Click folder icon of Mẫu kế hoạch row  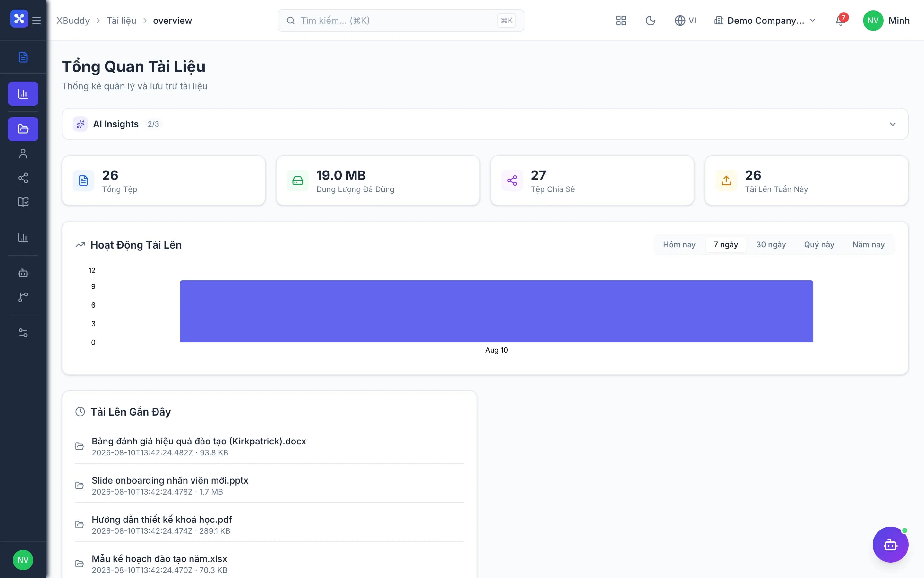(x=80, y=564)
